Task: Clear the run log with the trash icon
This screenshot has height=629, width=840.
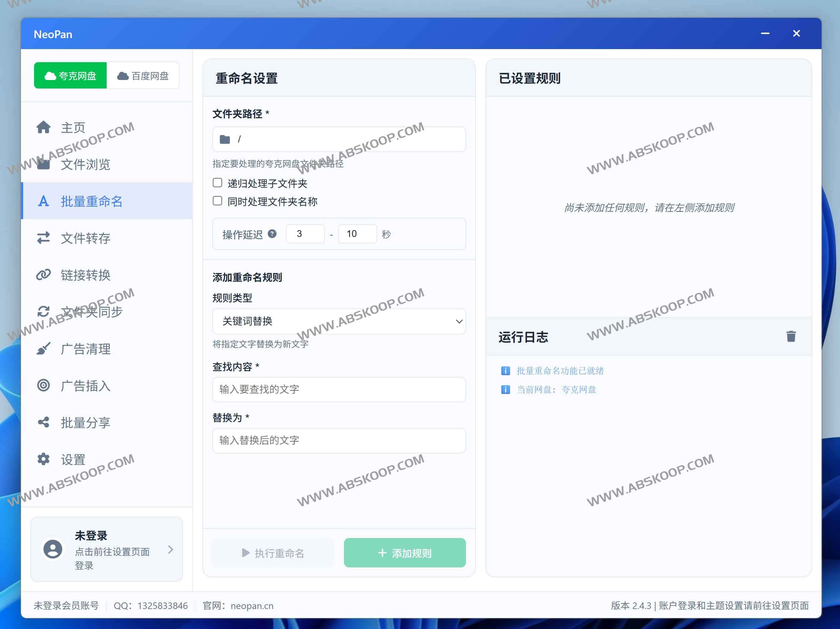Action: (791, 336)
